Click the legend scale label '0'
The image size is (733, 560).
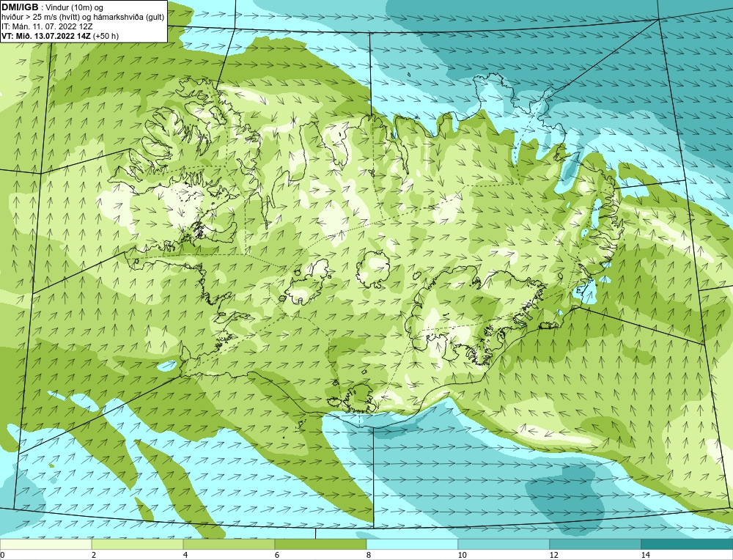pos(2,555)
